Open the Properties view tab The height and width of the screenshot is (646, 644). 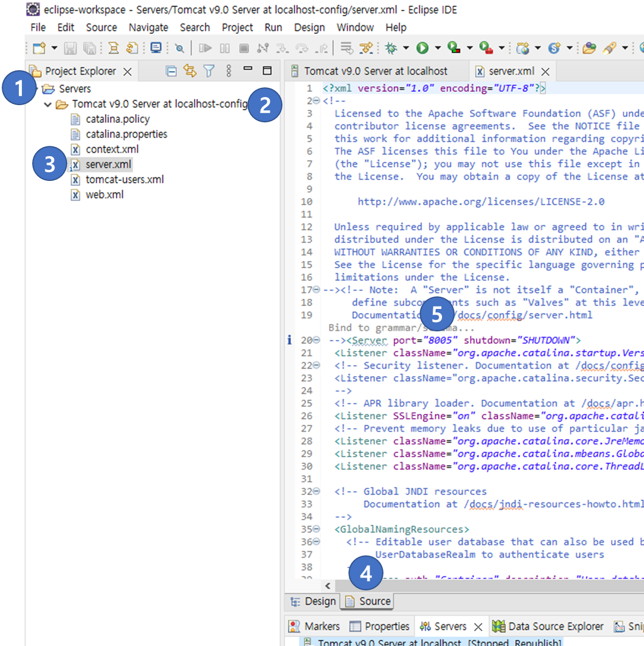point(379,626)
